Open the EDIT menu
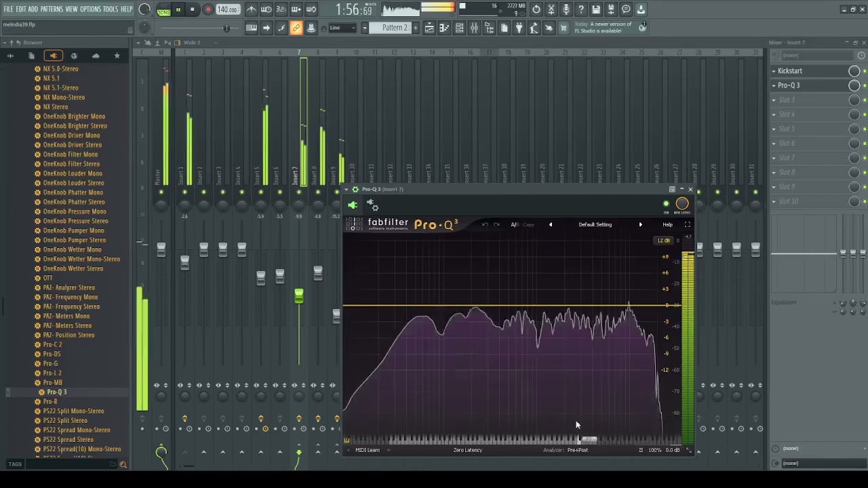Screen dimensions: 868x488 click(x=21, y=9)
